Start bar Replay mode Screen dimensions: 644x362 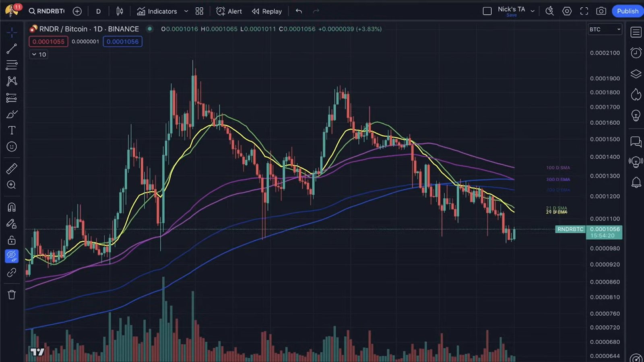coord(267,11)
